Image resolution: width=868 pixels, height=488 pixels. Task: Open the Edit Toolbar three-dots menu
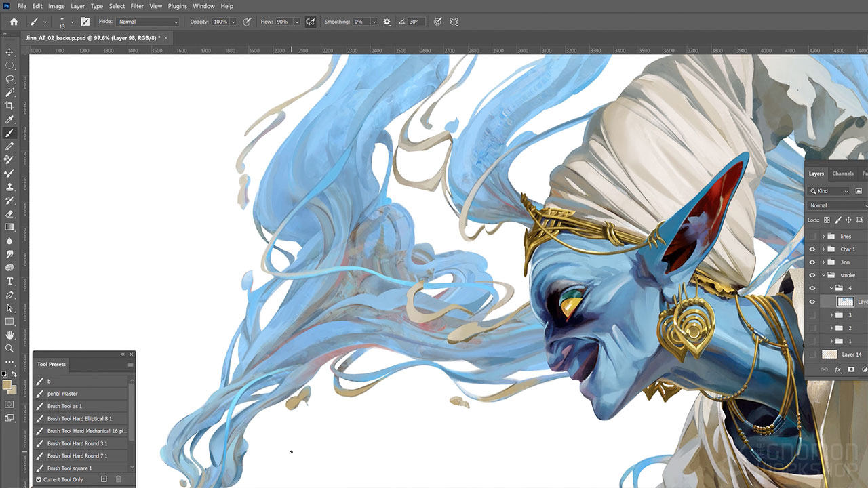pos(9,362)
